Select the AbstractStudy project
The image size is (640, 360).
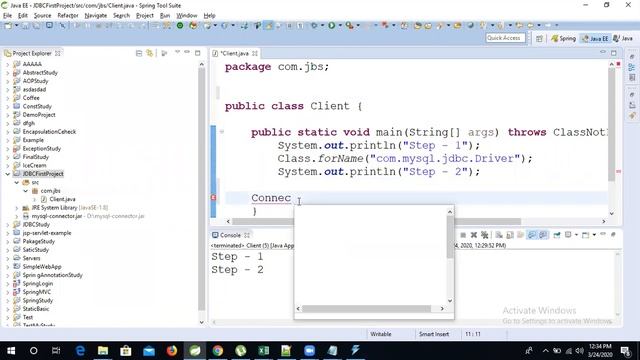coord(40,73)
